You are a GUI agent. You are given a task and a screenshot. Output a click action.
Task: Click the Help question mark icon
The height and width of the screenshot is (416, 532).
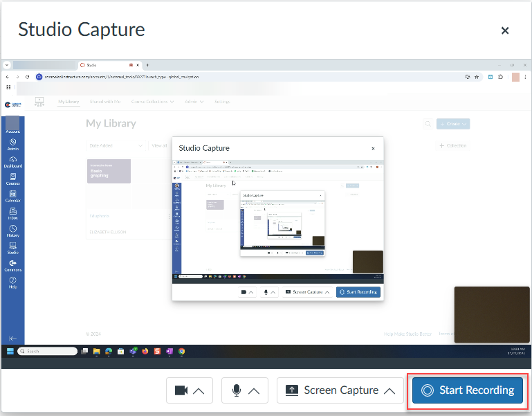[12, 282]
